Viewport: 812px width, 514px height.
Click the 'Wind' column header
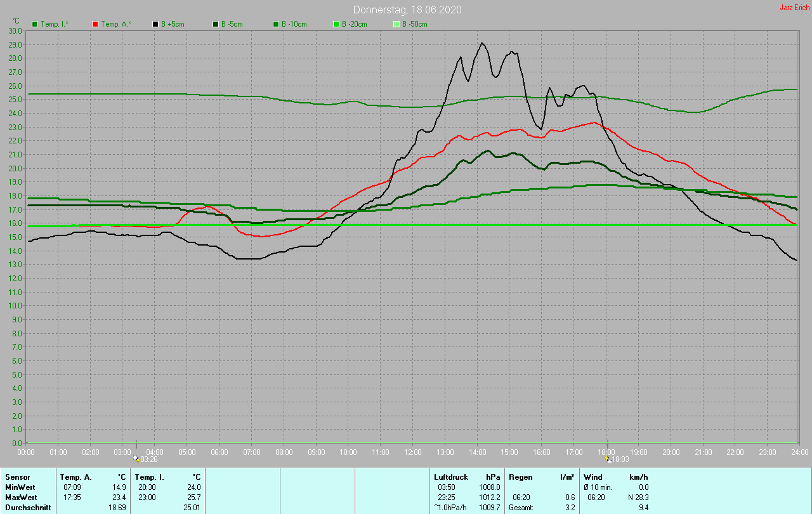coord(593,477)
